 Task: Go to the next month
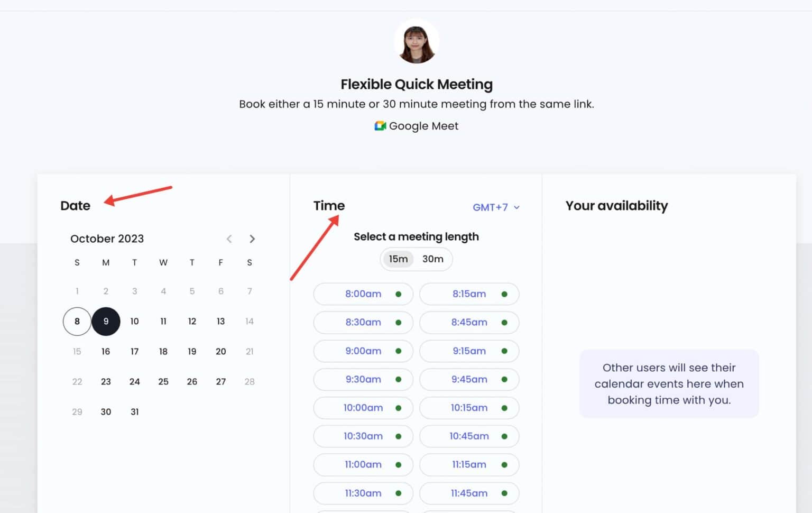click(252, 239)
